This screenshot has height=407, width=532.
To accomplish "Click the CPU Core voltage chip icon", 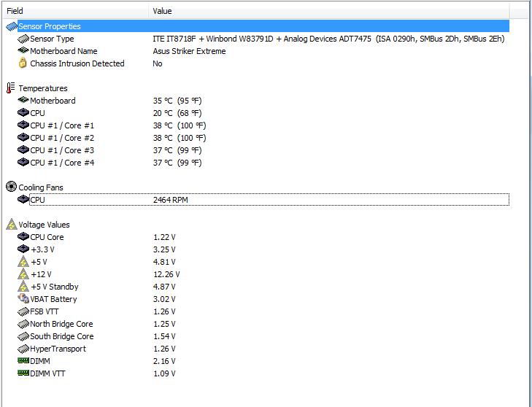I will 23,236.
